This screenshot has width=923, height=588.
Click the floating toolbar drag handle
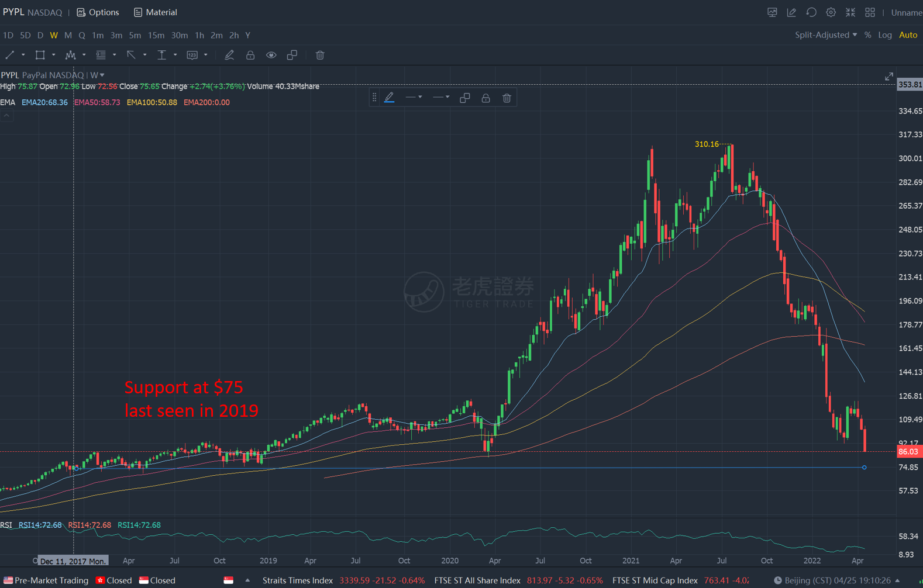[x=374, y=98]
